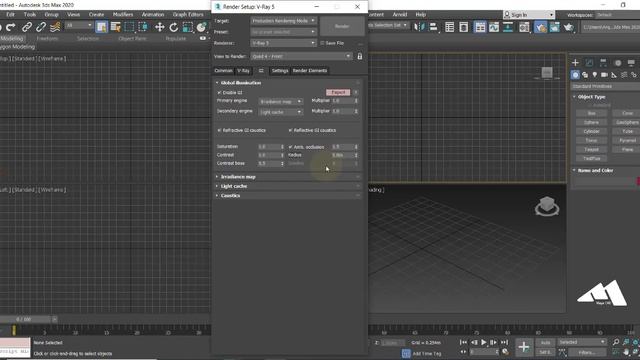Toggle Reflective GI caustics checkbox
This screenshot has width=640, height=360.
point(291,130)
